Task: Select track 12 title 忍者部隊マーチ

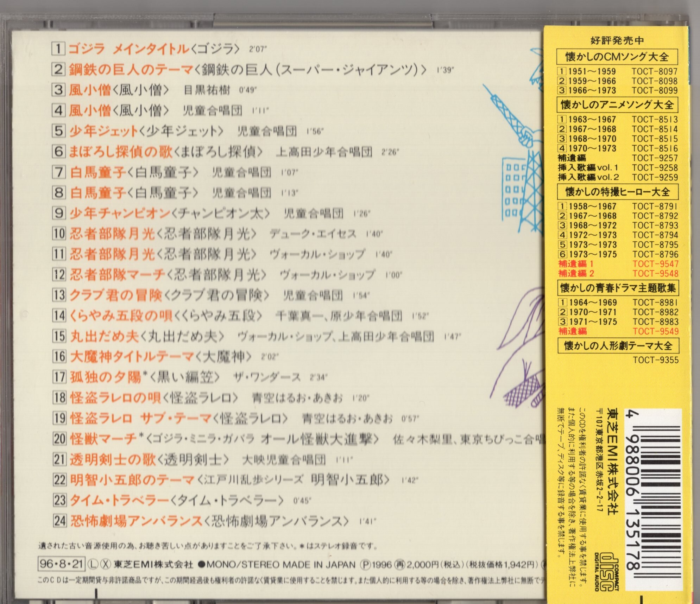Action: pos(118,274)
